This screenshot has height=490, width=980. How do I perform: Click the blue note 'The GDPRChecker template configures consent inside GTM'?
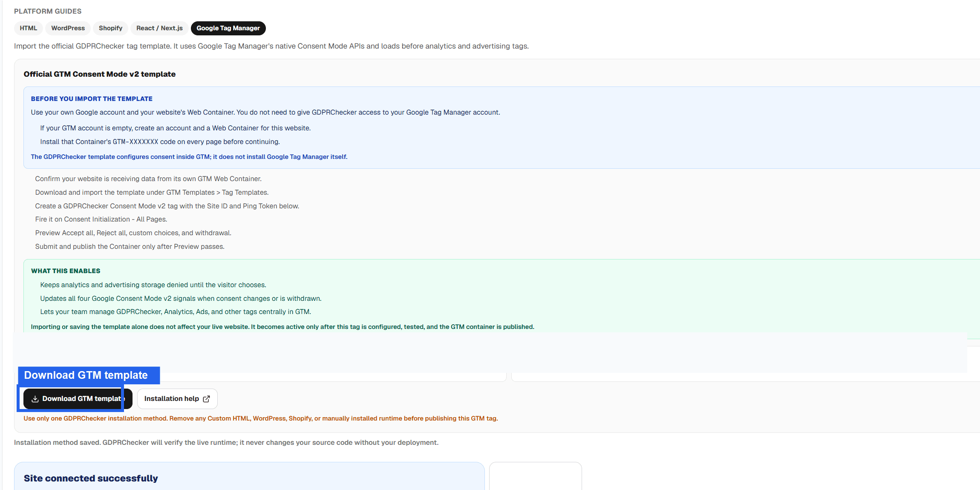(x=189, y=157)
